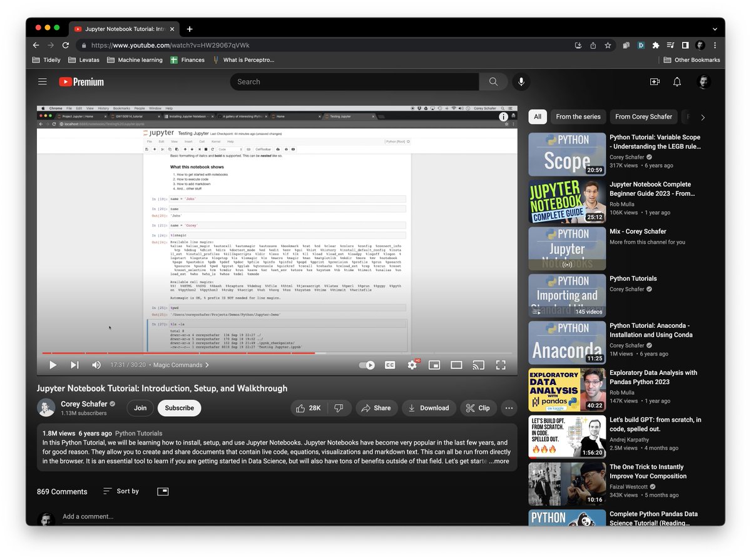Reload the page

(x=66, y=45)
